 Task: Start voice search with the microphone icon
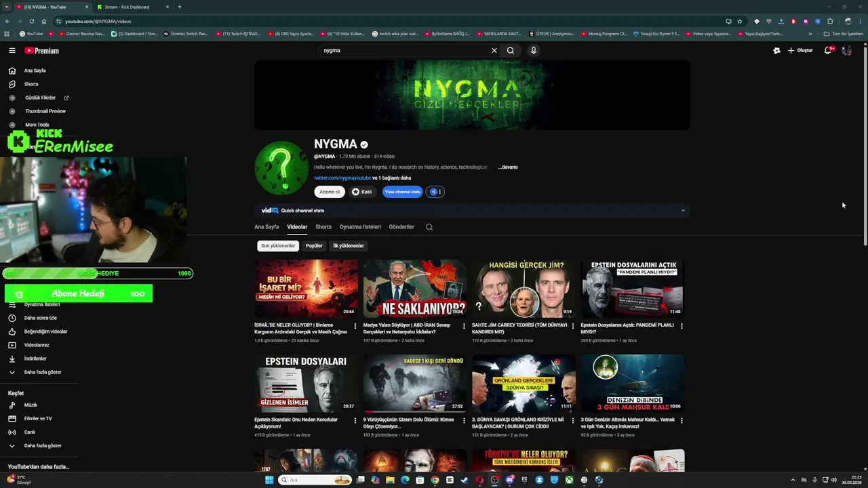(x=534, y=50)
